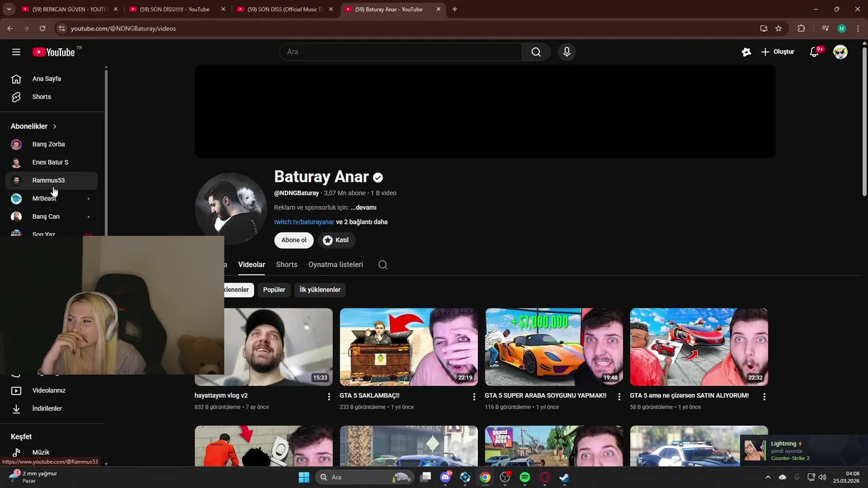Open Chrome extensions puzzle icon
The image size is (868, 488).
(x=801, y=28)
